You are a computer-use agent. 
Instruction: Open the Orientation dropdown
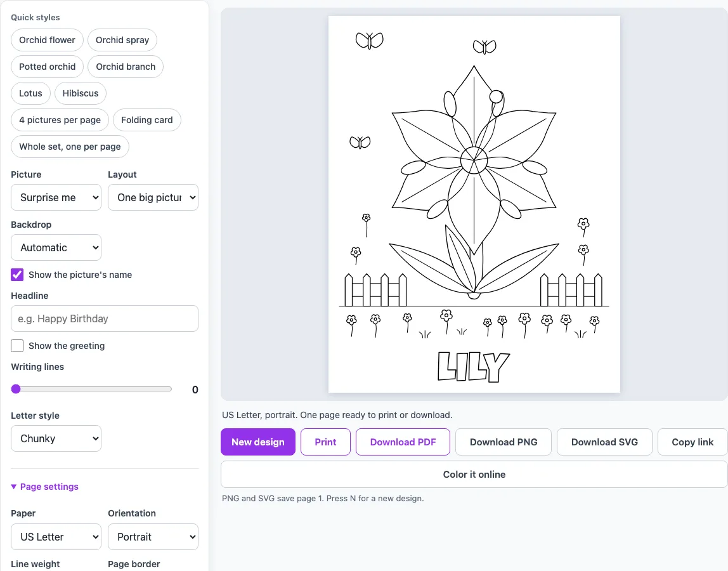point(153,537)
